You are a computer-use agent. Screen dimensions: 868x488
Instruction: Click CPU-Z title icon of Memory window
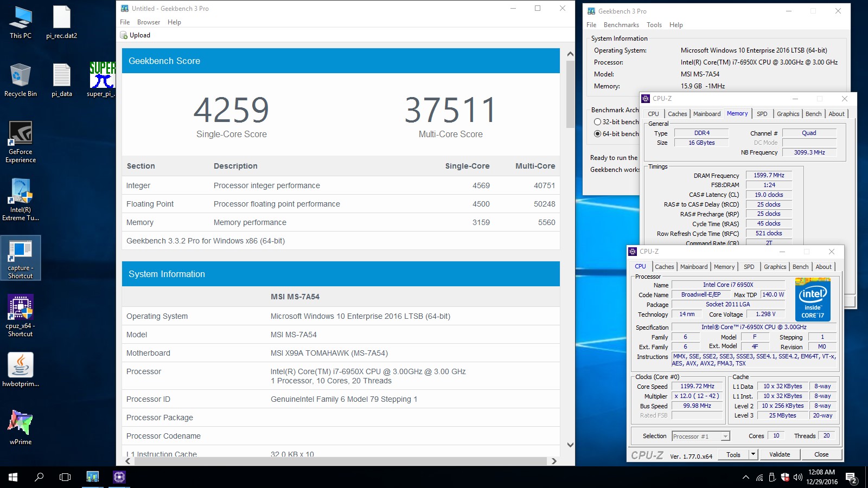click(x=646, y=99)
